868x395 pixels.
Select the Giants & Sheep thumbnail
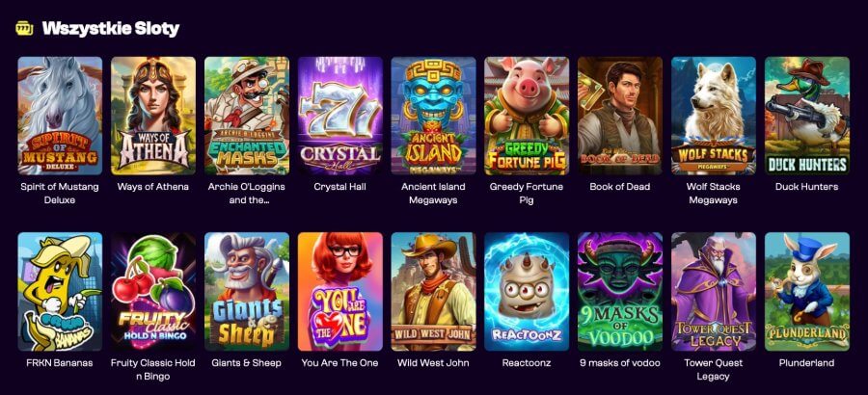point(247,292)
